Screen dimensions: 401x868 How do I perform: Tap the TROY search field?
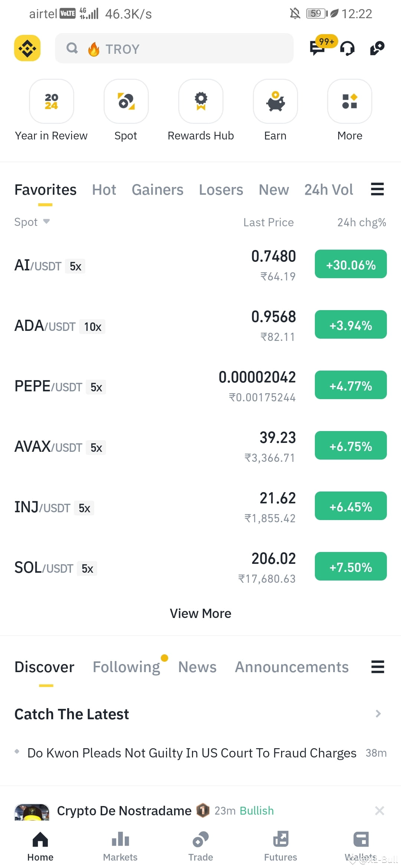click(175, 48)
